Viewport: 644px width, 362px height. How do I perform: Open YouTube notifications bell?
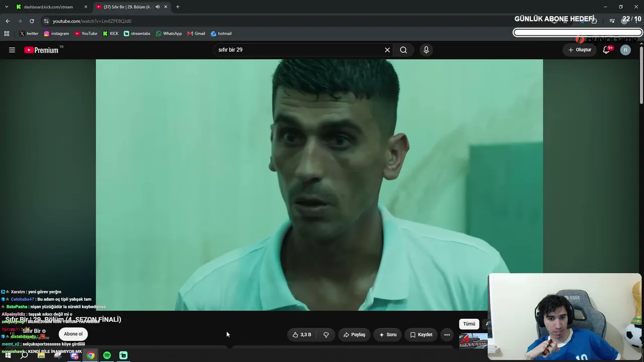(606, 50)
